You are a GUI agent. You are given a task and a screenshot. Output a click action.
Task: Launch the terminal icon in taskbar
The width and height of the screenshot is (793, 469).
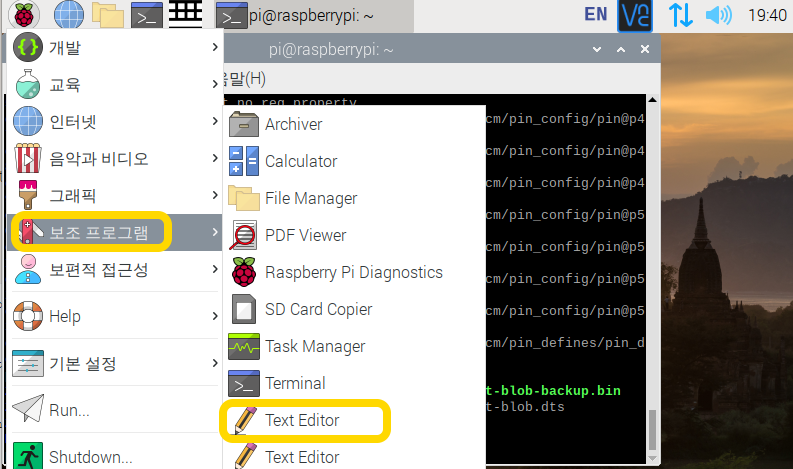click(x=148, y=15)
